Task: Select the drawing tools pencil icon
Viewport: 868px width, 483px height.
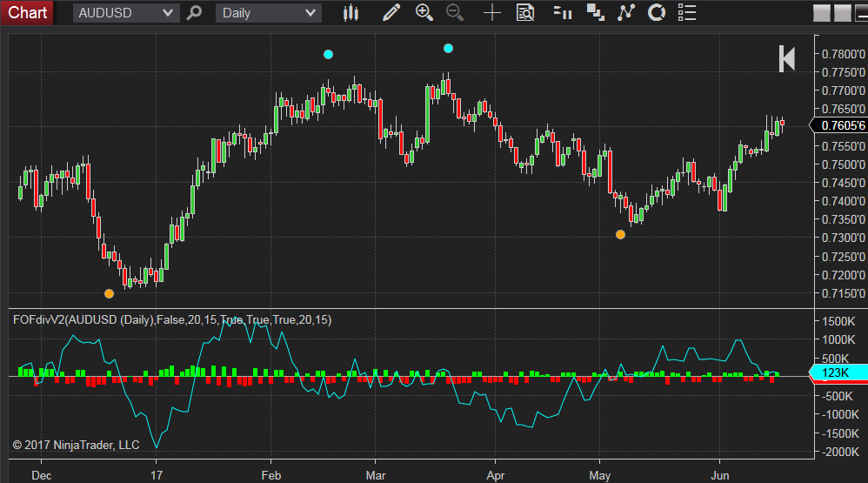Action: pyautogui.click(x=391, y=13)
